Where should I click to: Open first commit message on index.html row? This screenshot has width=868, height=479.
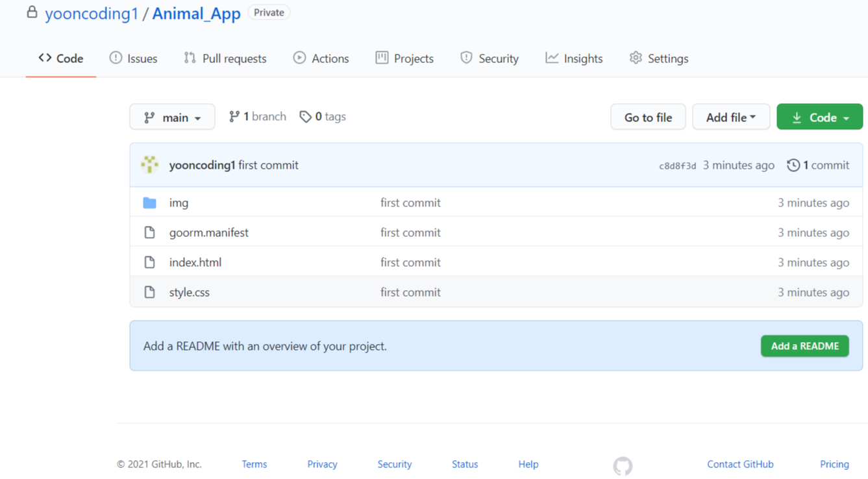[410, 262]
